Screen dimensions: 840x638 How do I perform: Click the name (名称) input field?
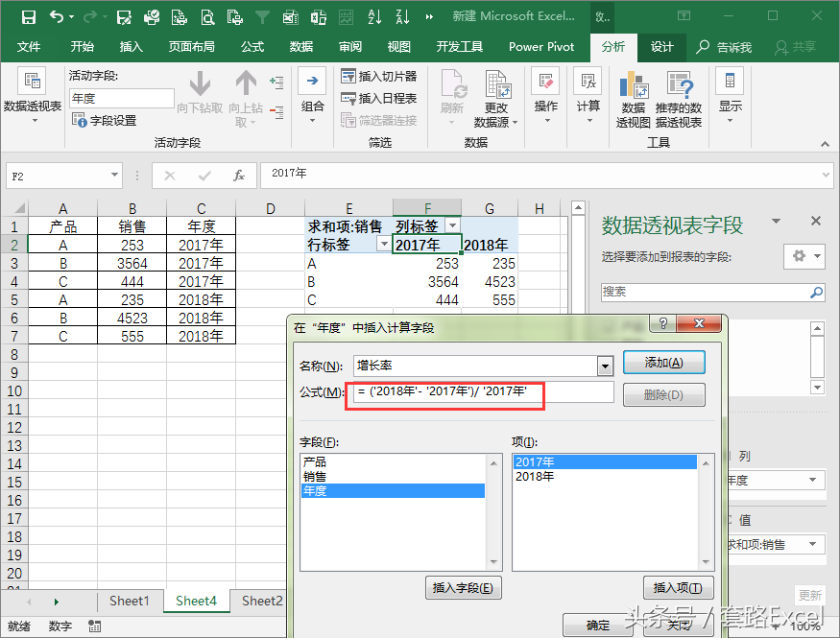point(476,366)
